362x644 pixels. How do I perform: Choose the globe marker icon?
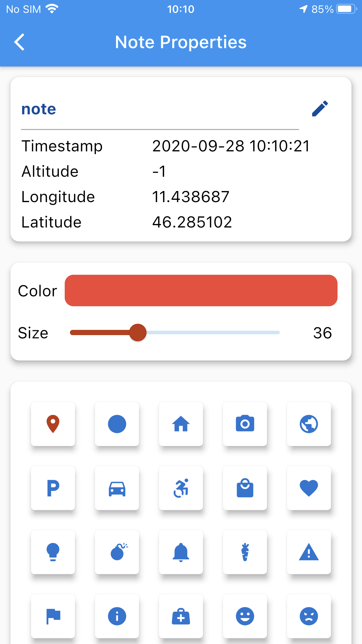309,424
